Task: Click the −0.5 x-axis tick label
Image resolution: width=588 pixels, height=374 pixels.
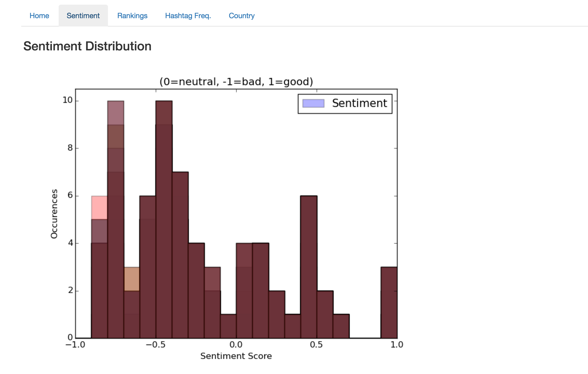Action: (155, 345)
